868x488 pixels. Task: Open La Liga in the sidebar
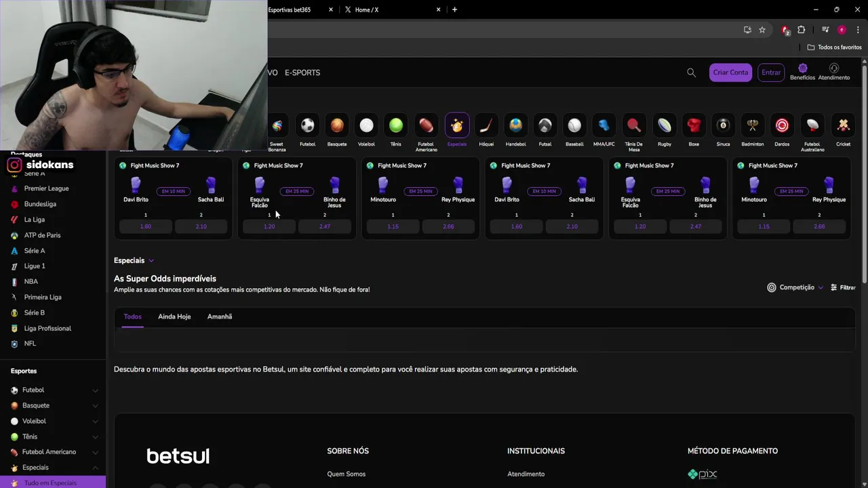[34, 220]
